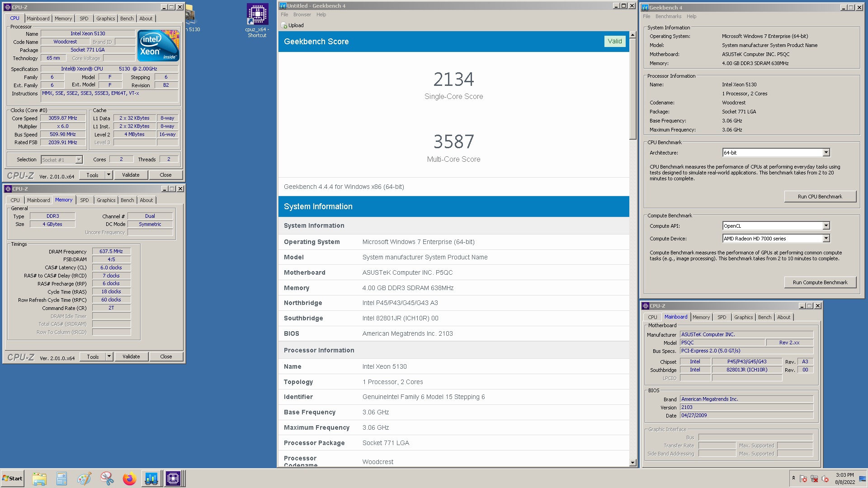868x488 pixels.
Task: Click the Tools button in top CPU-Z window
Action: [x=92, y=175]
